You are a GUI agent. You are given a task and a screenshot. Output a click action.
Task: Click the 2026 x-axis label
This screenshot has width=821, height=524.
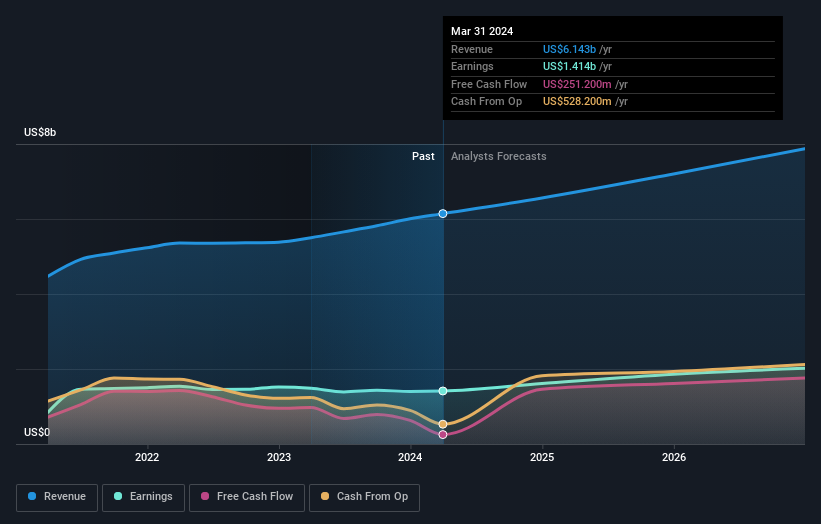pyautogui.click(x=674, y=457)
